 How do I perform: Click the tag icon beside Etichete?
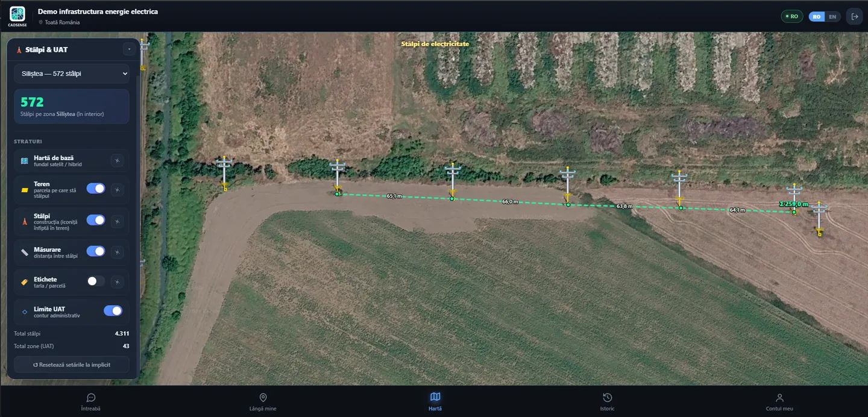(25, 282)
